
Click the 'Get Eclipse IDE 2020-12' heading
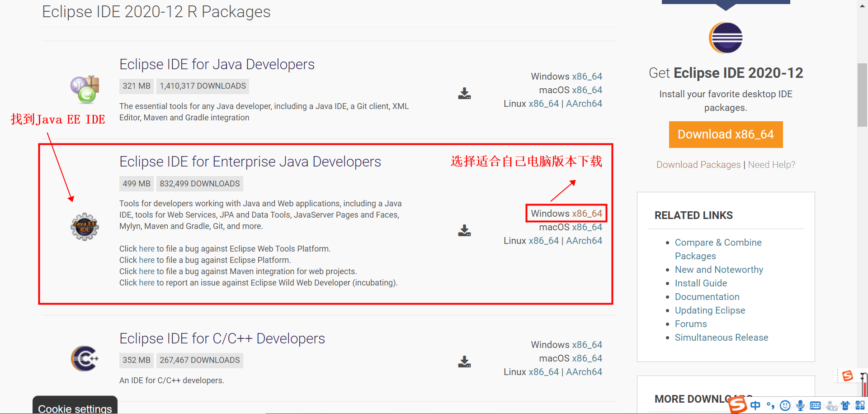pyautogui.click(x=726, y=73)
